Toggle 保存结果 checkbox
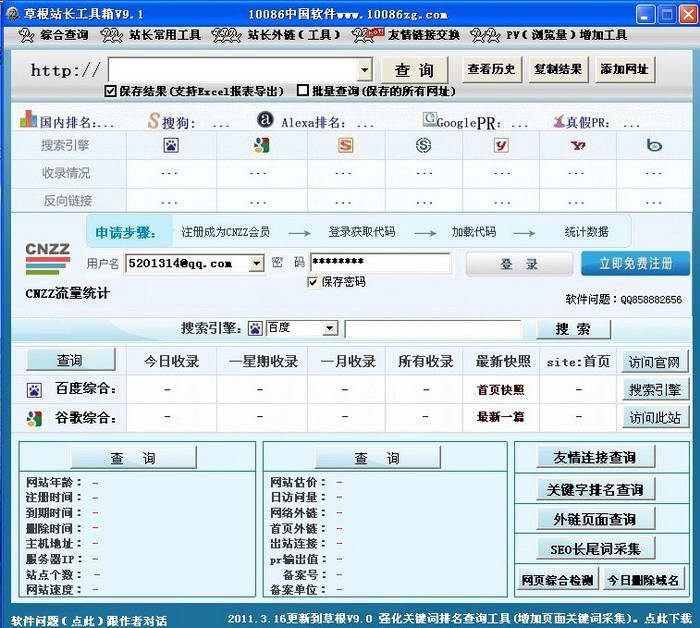700x628 pixels. tap(110, 91)
